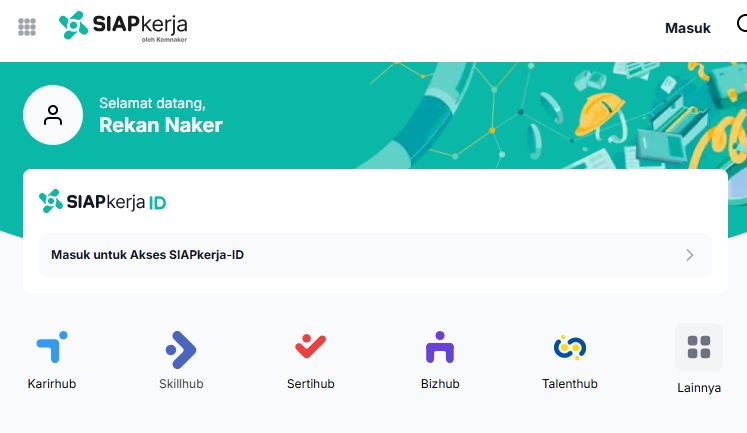Viewport: 747px width, 433px height.
Task: Click the Bizhub text label
Action: 440,384
